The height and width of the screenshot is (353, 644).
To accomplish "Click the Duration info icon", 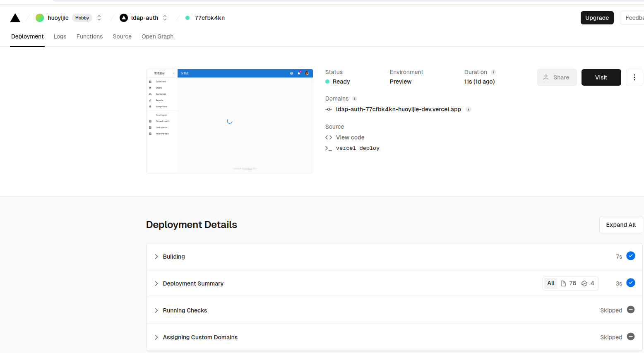I will click(493, 72).
